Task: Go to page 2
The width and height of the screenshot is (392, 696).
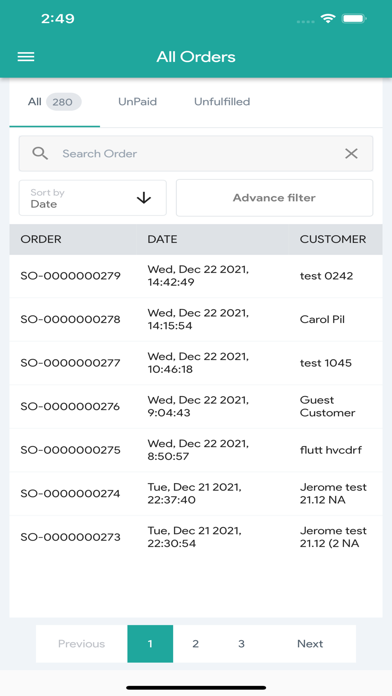Action: [195, 644]
